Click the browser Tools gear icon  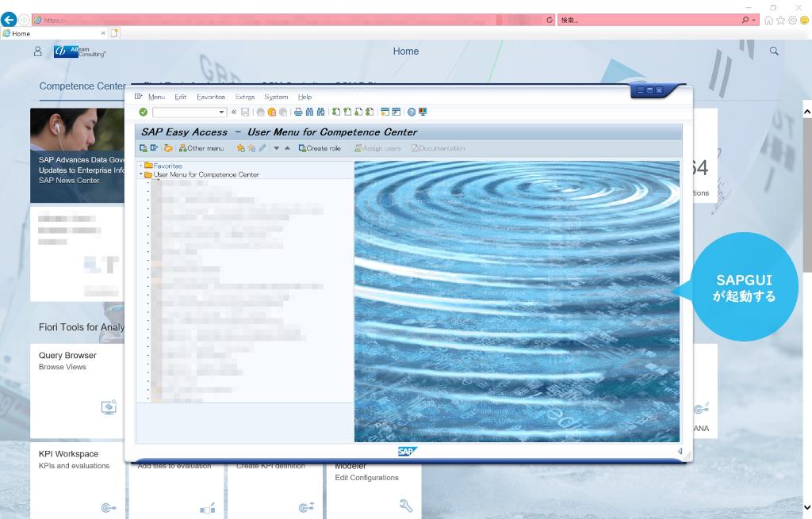coord(792,20)
